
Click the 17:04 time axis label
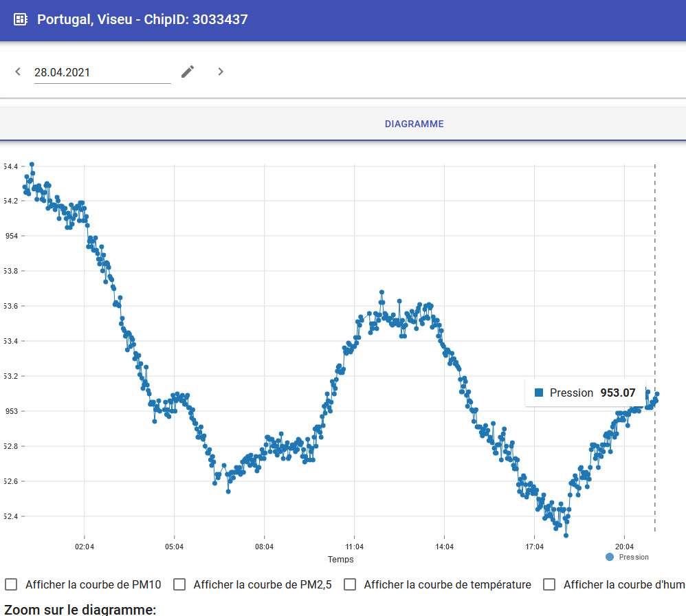click(x=534, y=547)
